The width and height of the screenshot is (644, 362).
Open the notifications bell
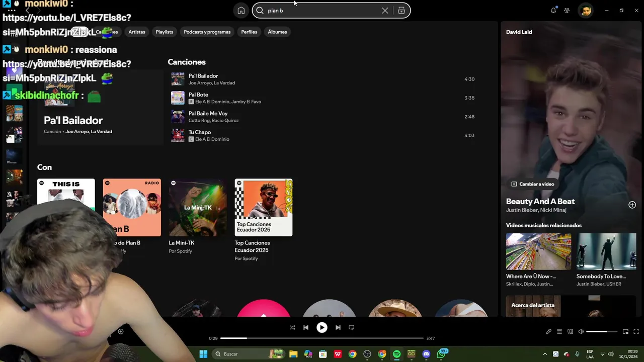[553, 10]
